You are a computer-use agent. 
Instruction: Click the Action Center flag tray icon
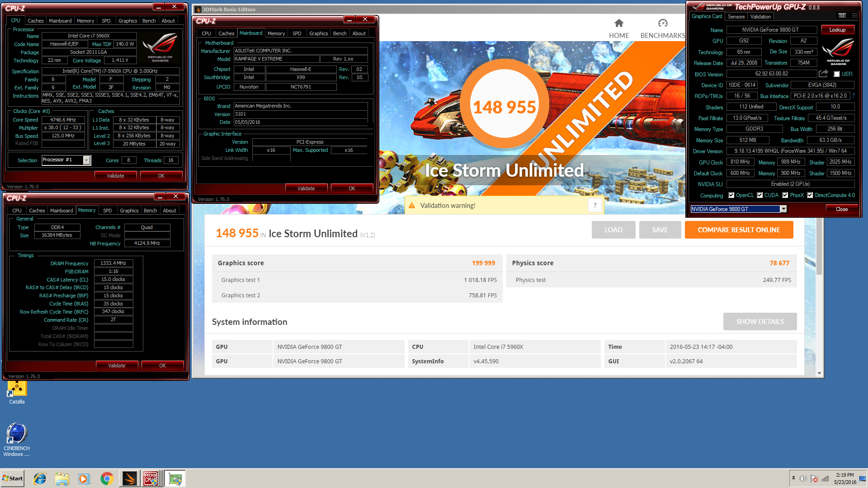(814, 479)
